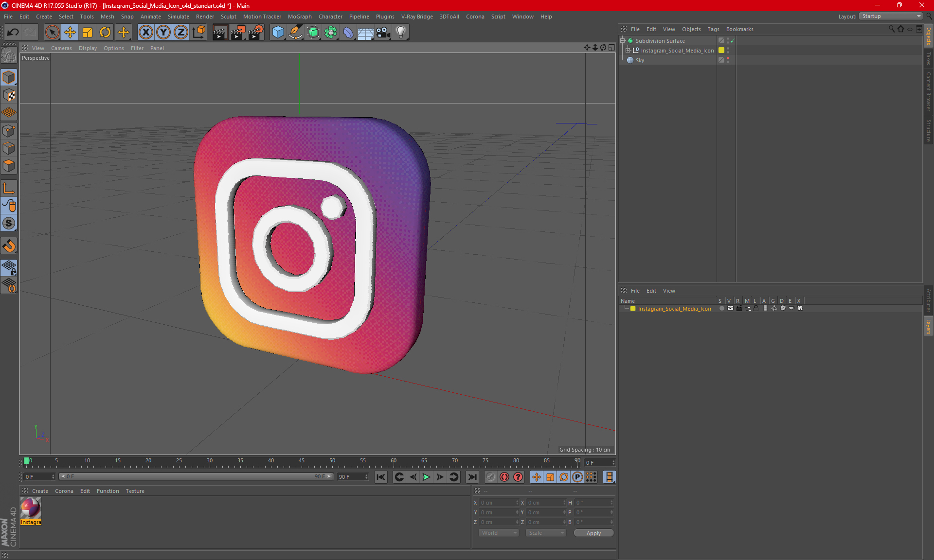Open the MoGraph menu
This screenshot has width=934, height=560.
[x=299, y=17]
